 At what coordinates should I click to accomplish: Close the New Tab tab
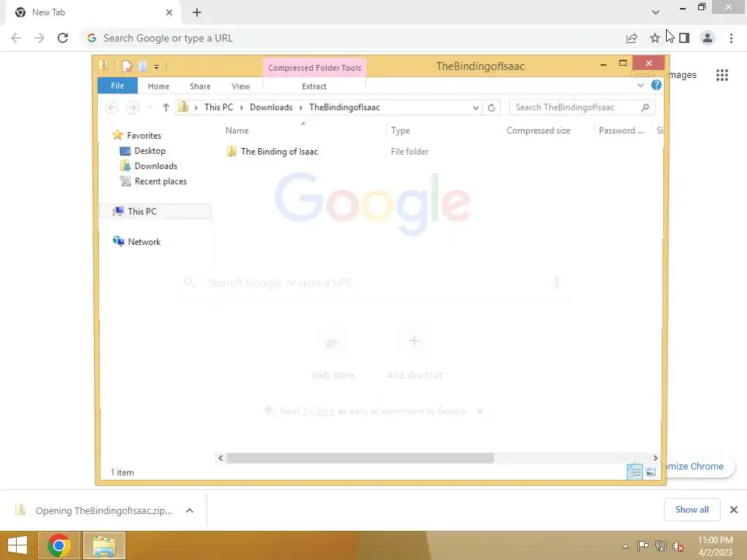pos(169,12)
